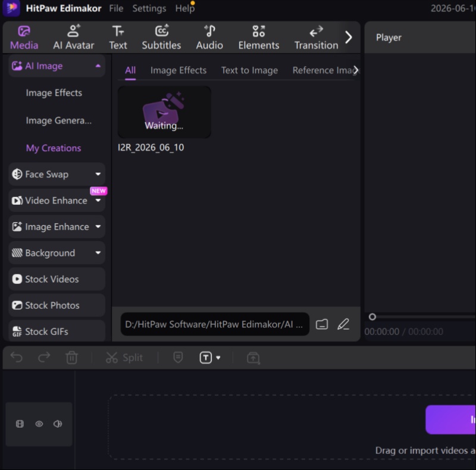This screenshot has height=470, width=476.
Task: Open Stock Videos library
Action: pos(57,279)
